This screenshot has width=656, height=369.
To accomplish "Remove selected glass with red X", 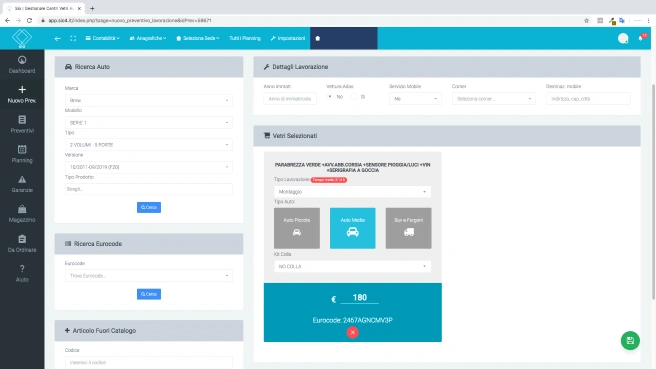I will pos(352,332).
